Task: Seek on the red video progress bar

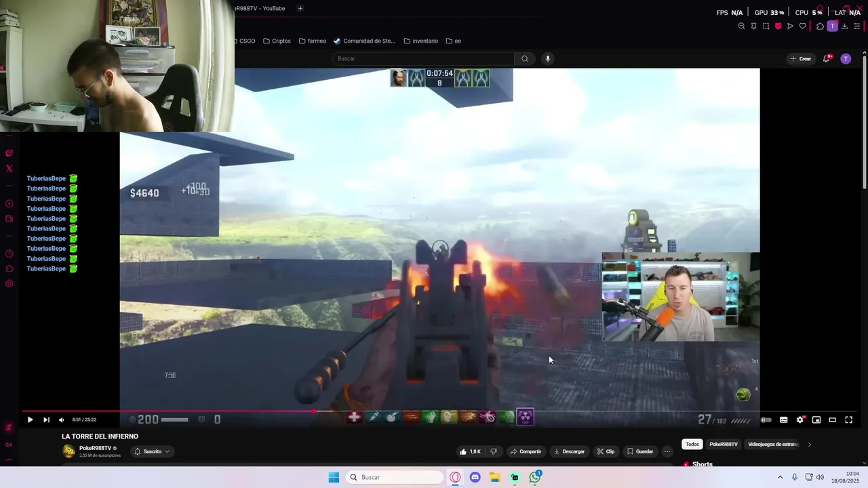Action: [x=168, y=411]
